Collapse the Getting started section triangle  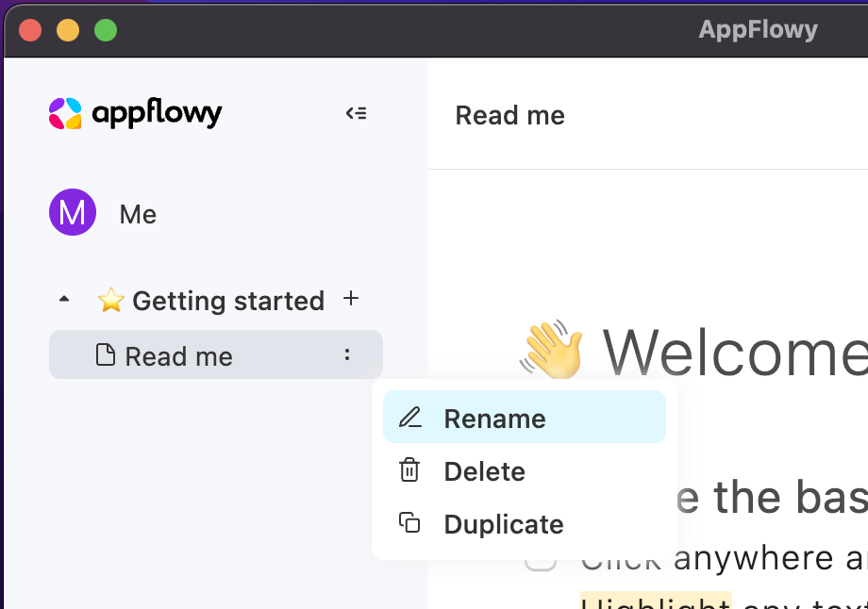tap(64, 299)
